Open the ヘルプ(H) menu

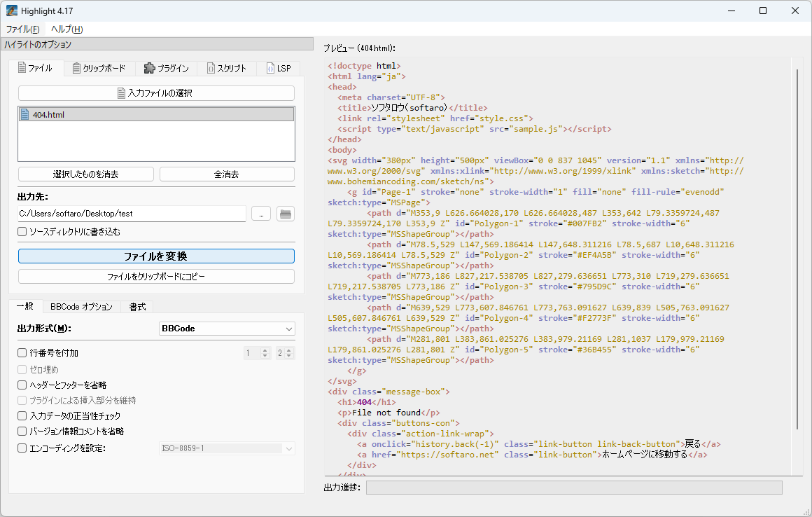[x=66, y=29]
